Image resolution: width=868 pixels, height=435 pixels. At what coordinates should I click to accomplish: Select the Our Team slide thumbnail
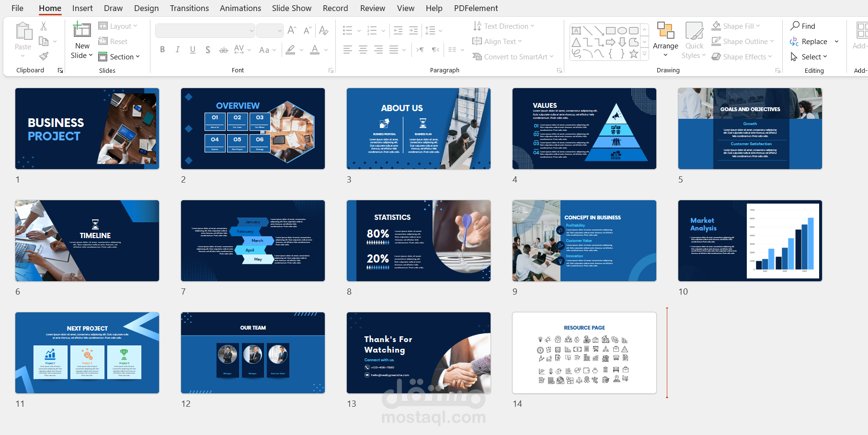tap(253, 353)
